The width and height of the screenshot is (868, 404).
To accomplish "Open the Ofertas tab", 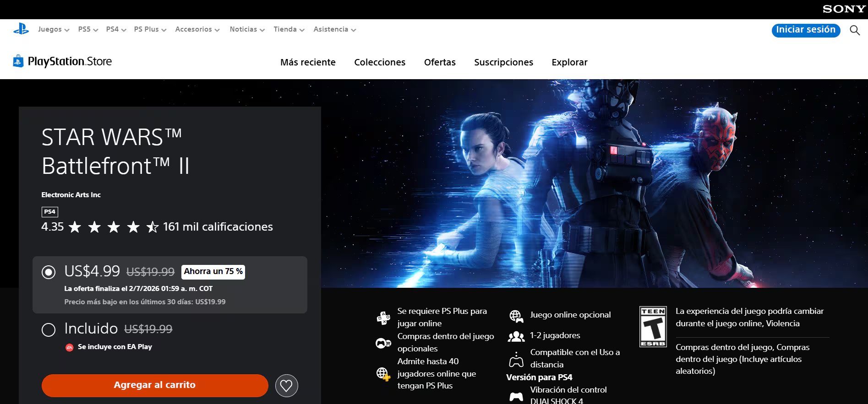I will pyautogui.click(x=440, y=62).
